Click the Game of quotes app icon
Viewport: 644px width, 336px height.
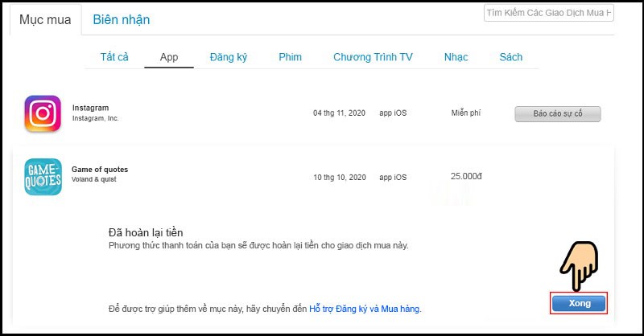click(x=43, y=177)
